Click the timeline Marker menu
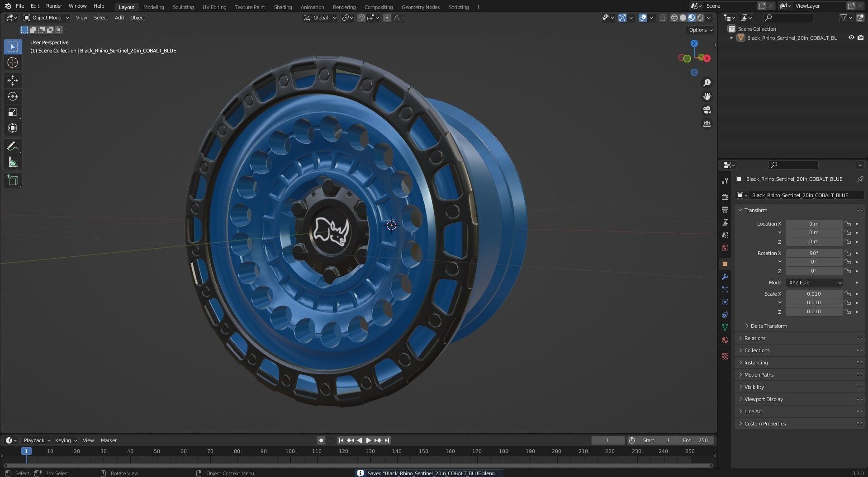Image resolution: width=868 pixels, height=477 pixels. pyautogui.click(x=109, y=440)
